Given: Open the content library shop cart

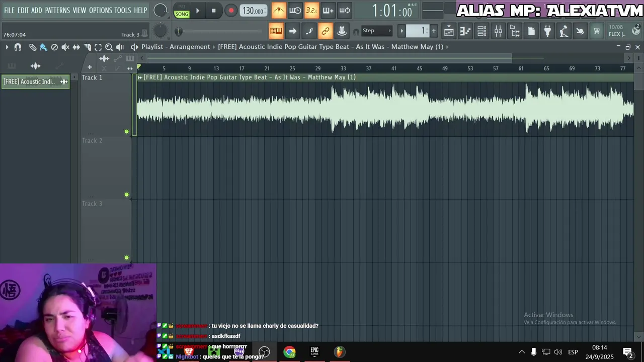Looking at the screenshot, I should [x=597, y=31].
